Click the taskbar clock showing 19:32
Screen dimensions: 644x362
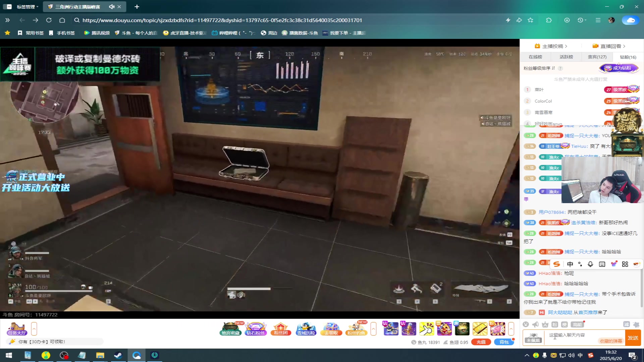pyautogui.click(x=611, y=355)
